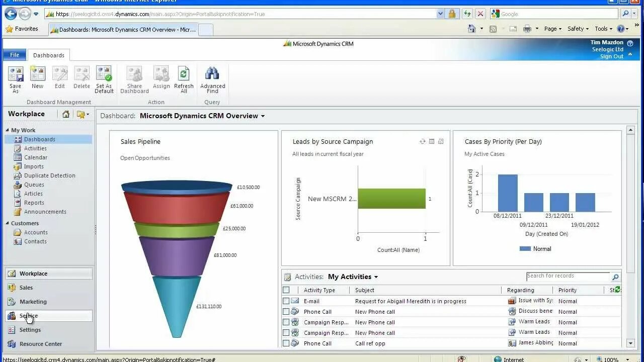The height and width of the screenshot is (362, 644).
Task: Open the Settings area
Action: (49, 330)
